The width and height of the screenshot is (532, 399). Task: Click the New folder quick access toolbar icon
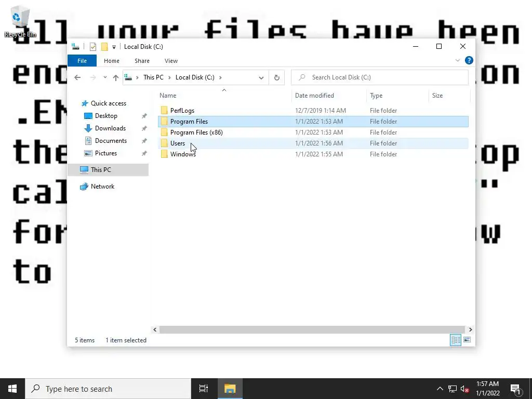coord(104,47)
